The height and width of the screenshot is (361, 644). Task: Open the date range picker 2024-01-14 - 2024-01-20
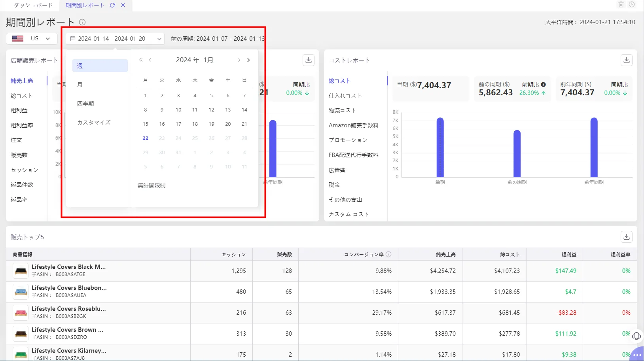point(115,39)
